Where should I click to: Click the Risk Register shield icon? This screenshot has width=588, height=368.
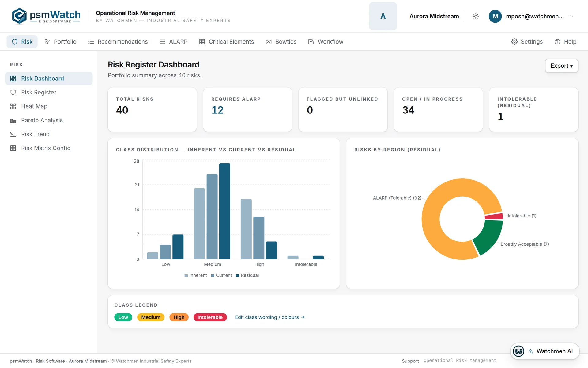click(x=13, y=92)
